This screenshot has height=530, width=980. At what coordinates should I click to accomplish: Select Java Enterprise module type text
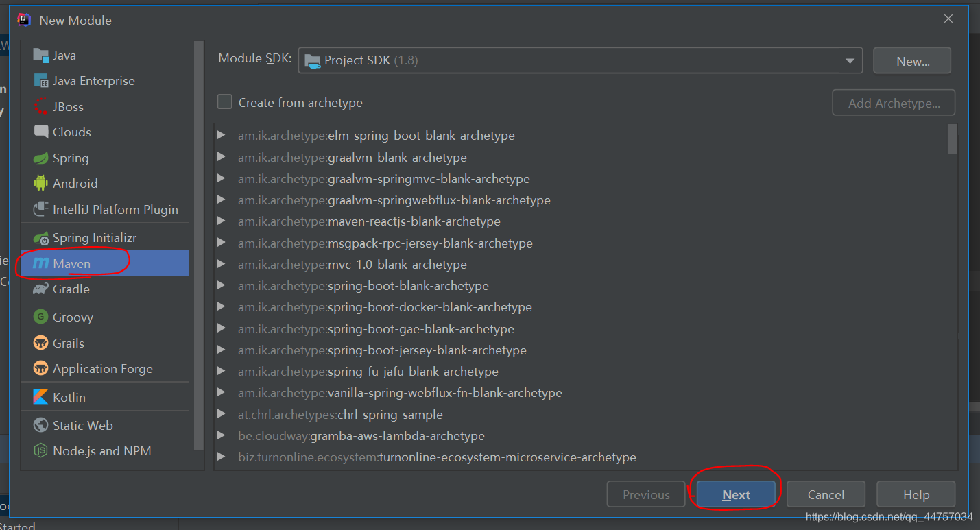point(94,81)
